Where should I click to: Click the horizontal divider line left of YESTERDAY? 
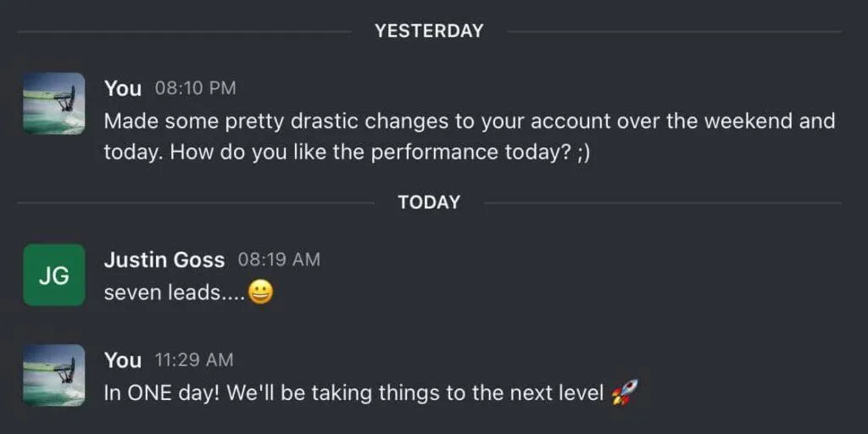(184, 31)
